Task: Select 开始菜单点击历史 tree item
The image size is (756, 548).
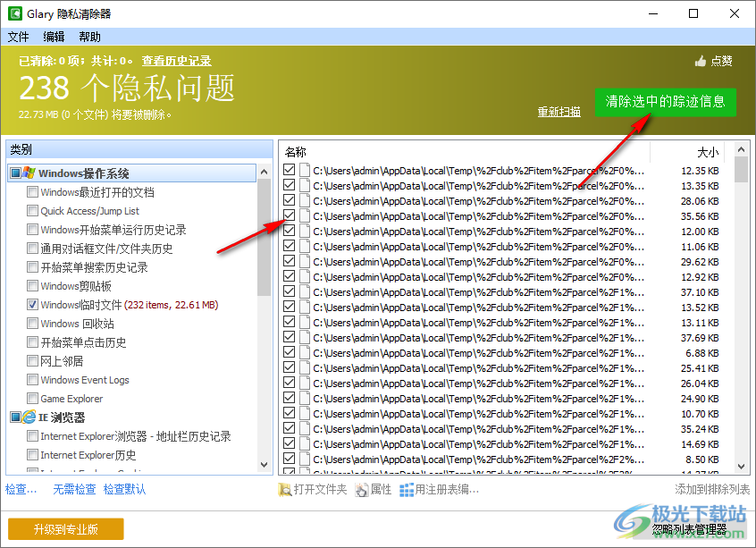Action: [83, 342]
